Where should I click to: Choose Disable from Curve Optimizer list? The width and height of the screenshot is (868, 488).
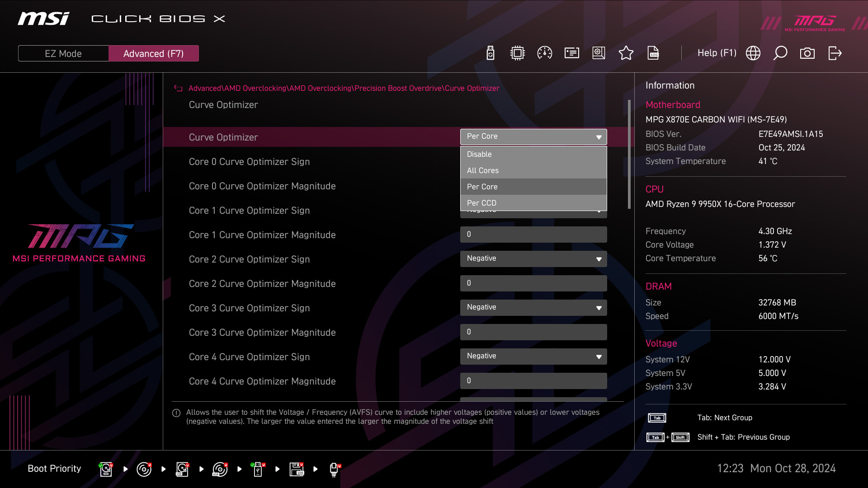(x=533, y=154)
